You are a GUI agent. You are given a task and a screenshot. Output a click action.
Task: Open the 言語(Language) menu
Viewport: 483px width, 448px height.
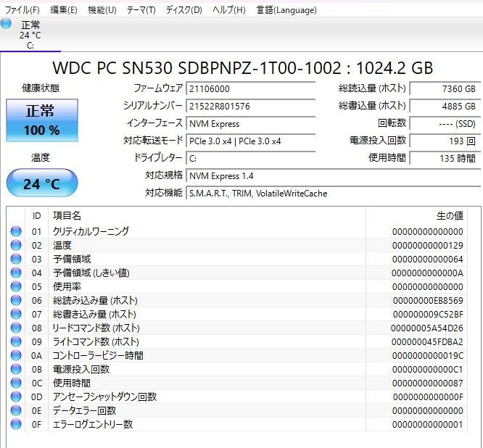pos(286,10)
